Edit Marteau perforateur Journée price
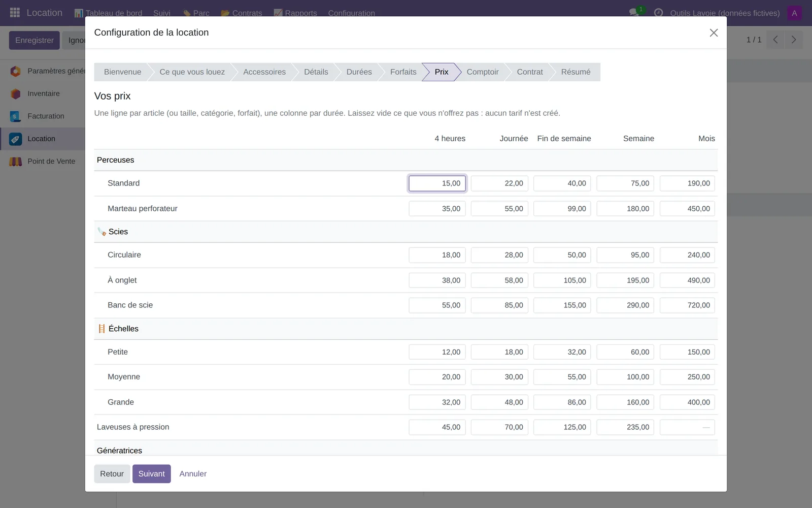Image resolution: width=812 pixels, height=508 pixels. click(x=499, y=209)
